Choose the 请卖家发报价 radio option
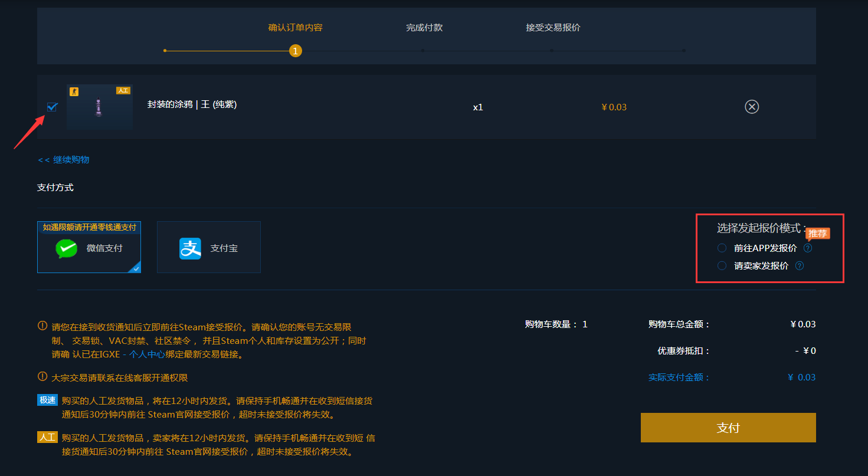 point(722,266)
